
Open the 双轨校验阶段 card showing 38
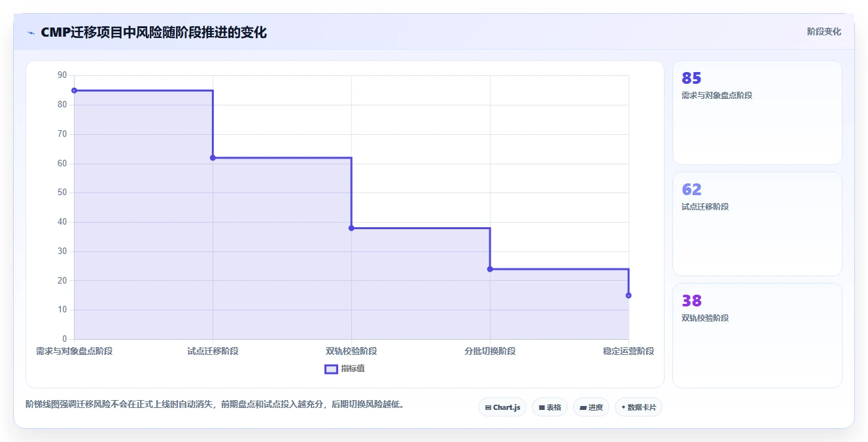757,335
